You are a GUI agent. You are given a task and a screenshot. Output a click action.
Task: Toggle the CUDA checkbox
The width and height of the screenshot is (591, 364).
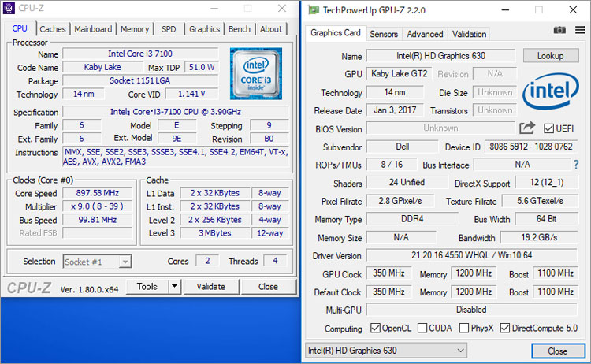[x=422, y=328]
